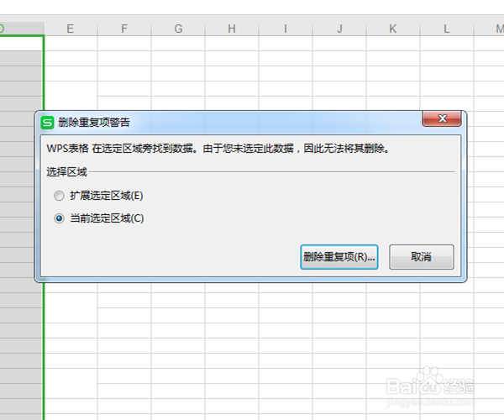Click the WPS icon in dialog title
Viewport: 504px width, 420px height.
[47, 123]
